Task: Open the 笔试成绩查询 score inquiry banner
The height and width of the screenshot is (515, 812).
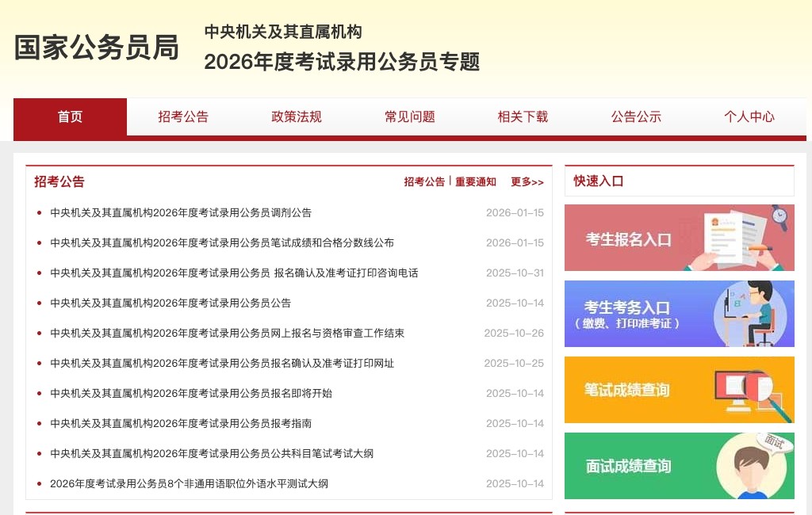Action: [679, 390]
